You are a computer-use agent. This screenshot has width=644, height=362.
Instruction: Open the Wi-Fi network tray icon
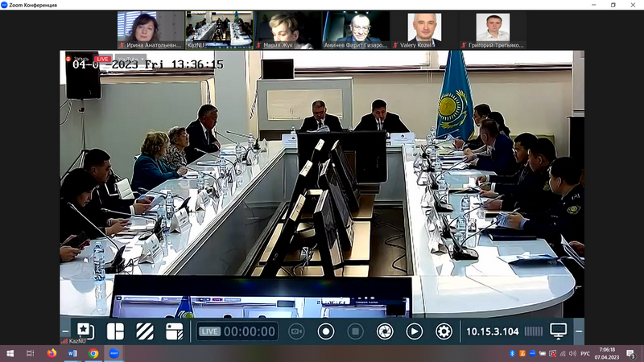pyautogui.click(x=563, y=353)
